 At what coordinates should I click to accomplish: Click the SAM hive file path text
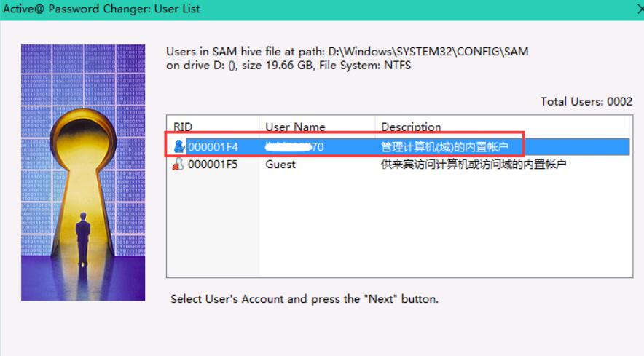tap(347, 52)
